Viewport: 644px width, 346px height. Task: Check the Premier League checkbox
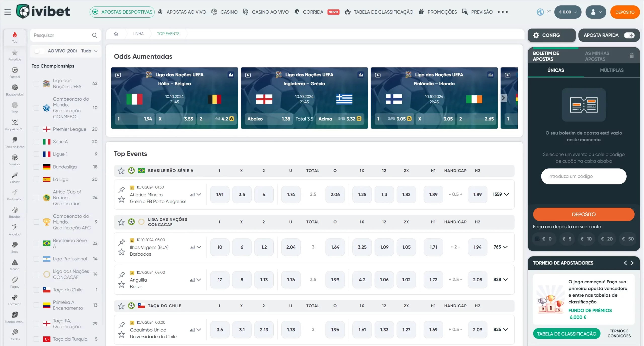(x=36, y=129)
